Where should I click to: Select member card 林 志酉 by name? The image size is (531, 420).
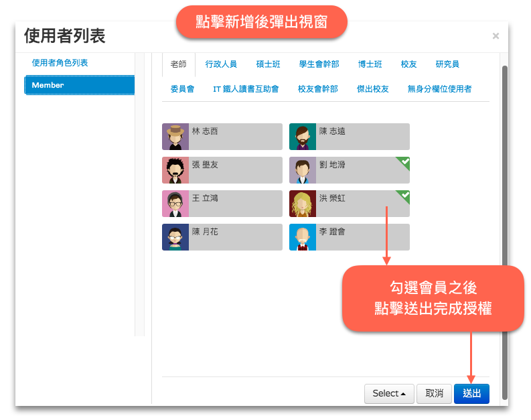(x=205, y=132)
